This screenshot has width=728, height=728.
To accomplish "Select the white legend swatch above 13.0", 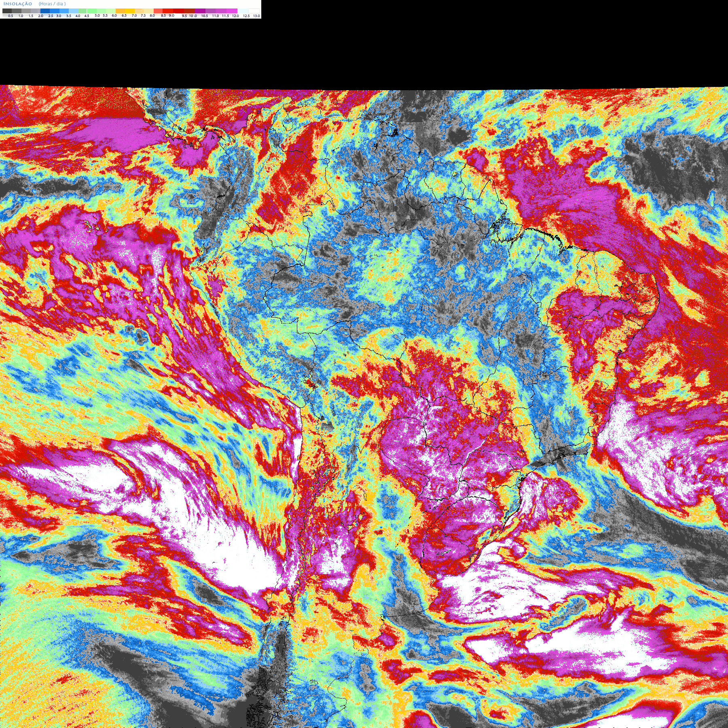I will [x=254, y=11].
